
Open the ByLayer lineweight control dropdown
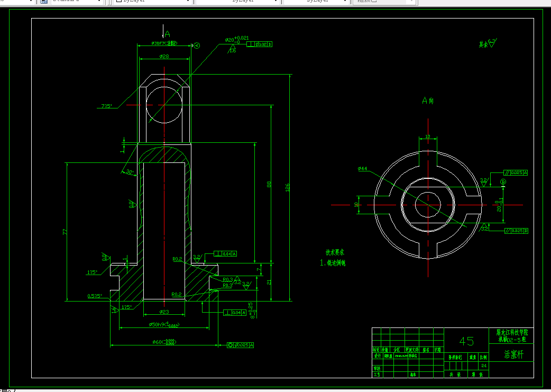[x=316, y=2]
